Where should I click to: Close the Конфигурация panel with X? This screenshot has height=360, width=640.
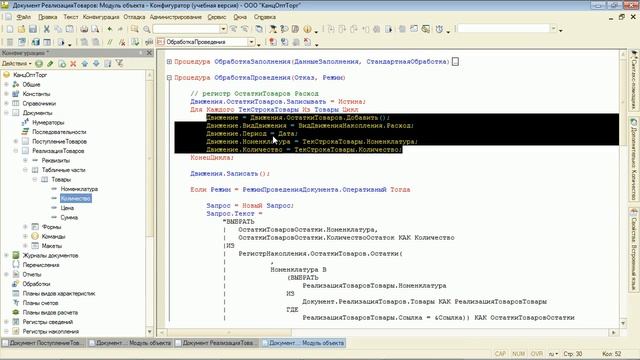coord(149,53)
